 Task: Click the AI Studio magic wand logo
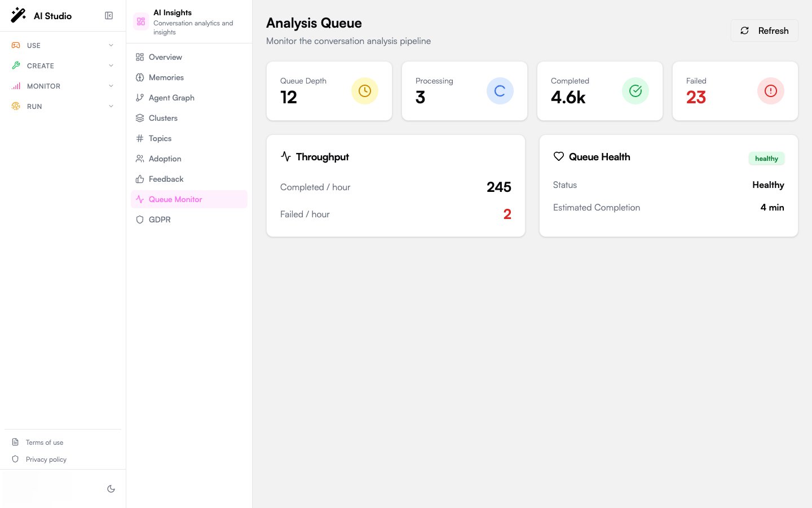[19, 15]
